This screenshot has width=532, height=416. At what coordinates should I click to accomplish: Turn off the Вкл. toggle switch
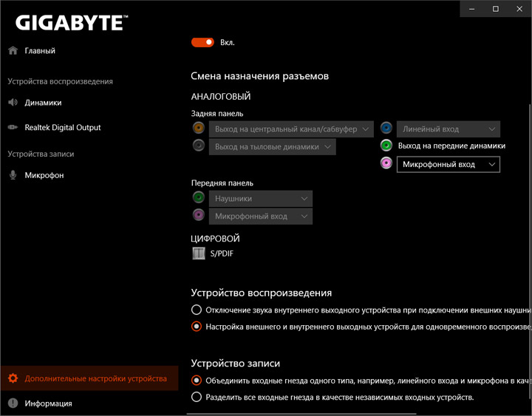coord(202,42)
